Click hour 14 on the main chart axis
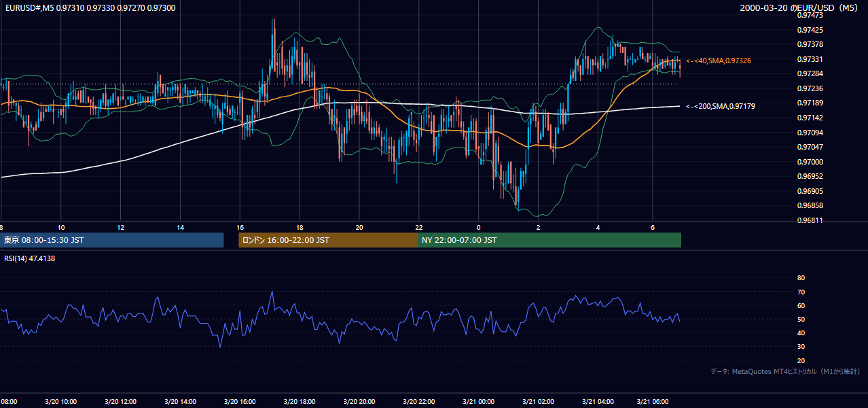 tap(181, 227)
